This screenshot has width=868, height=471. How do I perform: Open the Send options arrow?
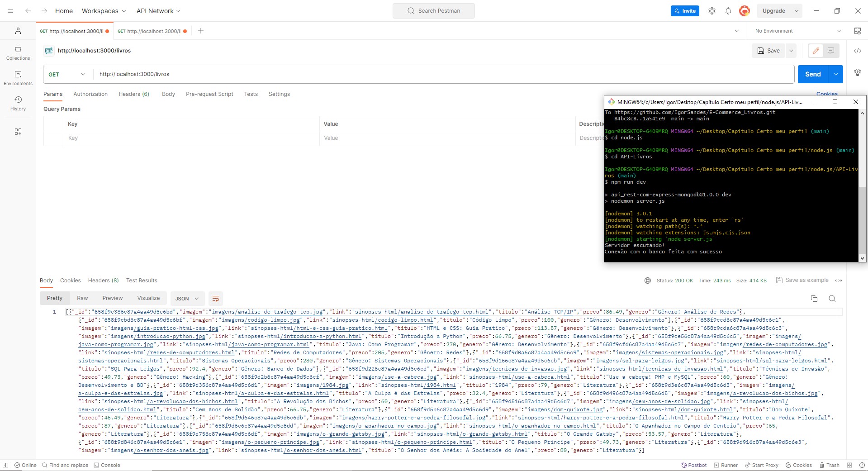[x=836, y=74]
